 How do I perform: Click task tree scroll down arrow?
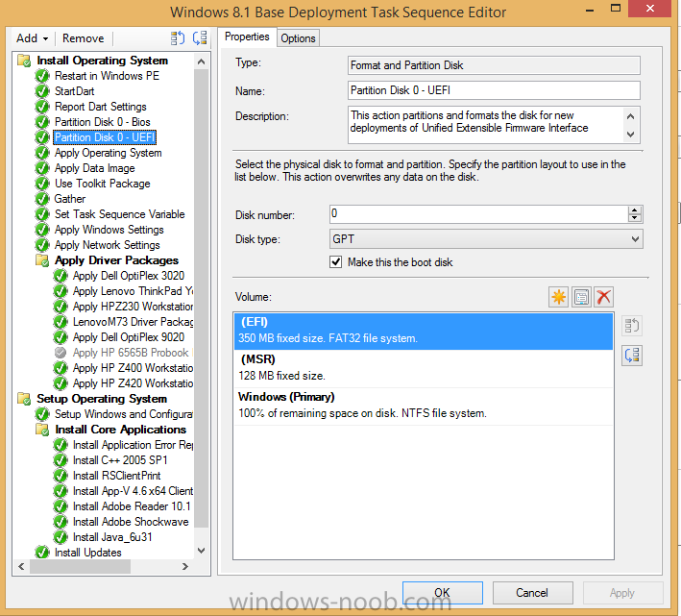click(x=201, y=551)
